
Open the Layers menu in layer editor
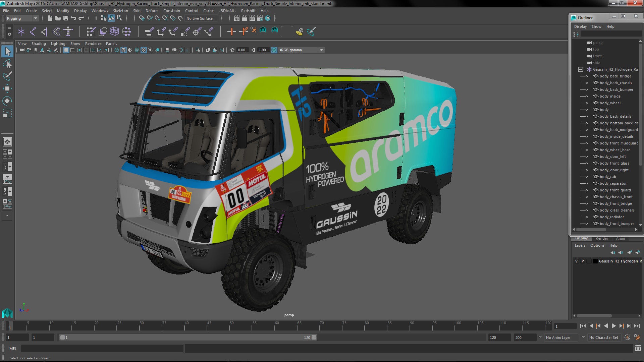pos(580,245)
